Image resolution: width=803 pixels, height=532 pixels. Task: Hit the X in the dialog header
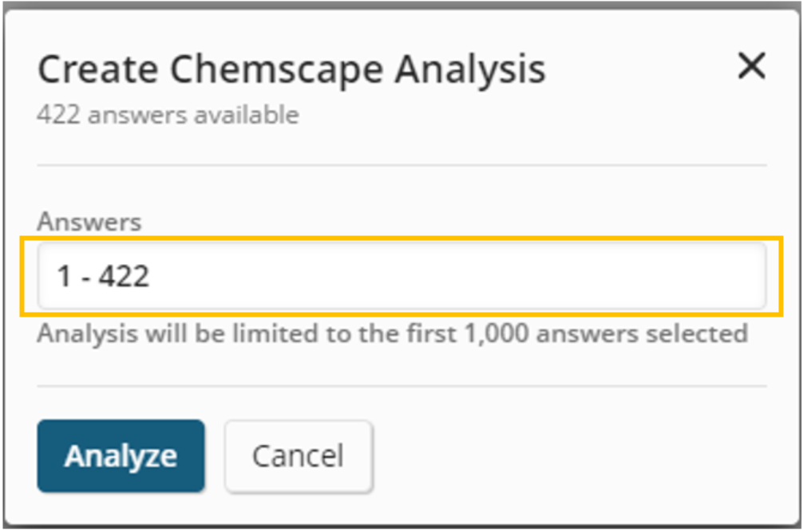coord(751,67)
